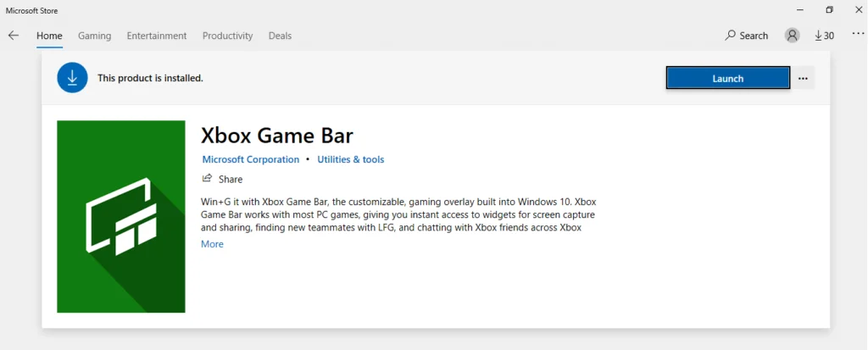Switch to the Entertainment tab
868x350 pixels.
pyautogui.click(x=157, y=36)
